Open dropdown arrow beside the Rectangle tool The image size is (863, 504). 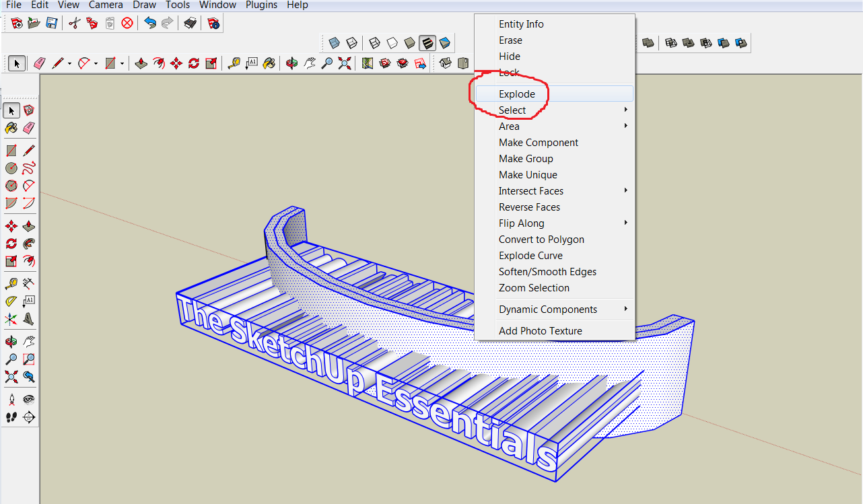tap(122, 63)
